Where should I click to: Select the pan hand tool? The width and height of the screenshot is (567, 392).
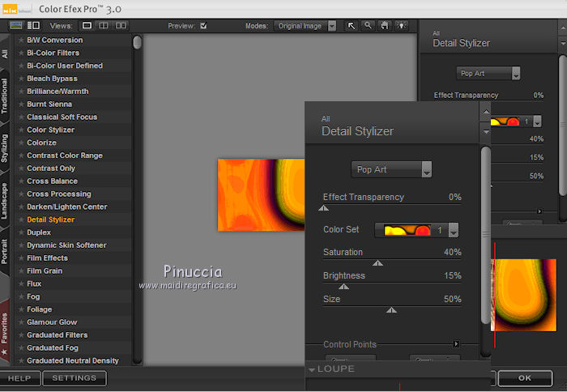[x=385, y=26]
